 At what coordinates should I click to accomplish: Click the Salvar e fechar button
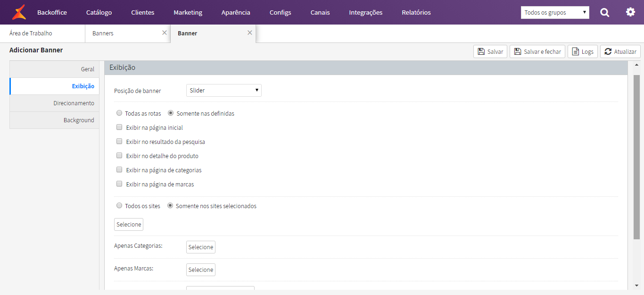point(537,51)
